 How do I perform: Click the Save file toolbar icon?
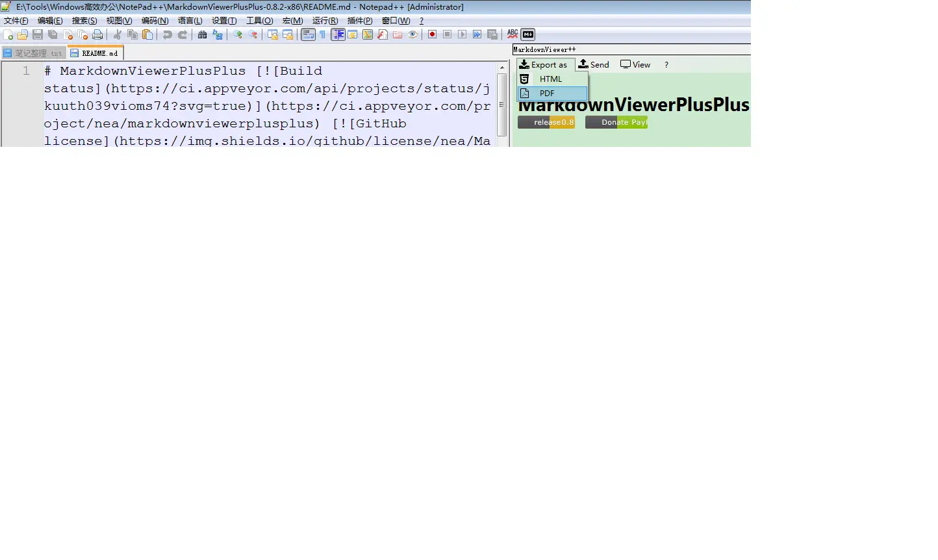point(38,34)
